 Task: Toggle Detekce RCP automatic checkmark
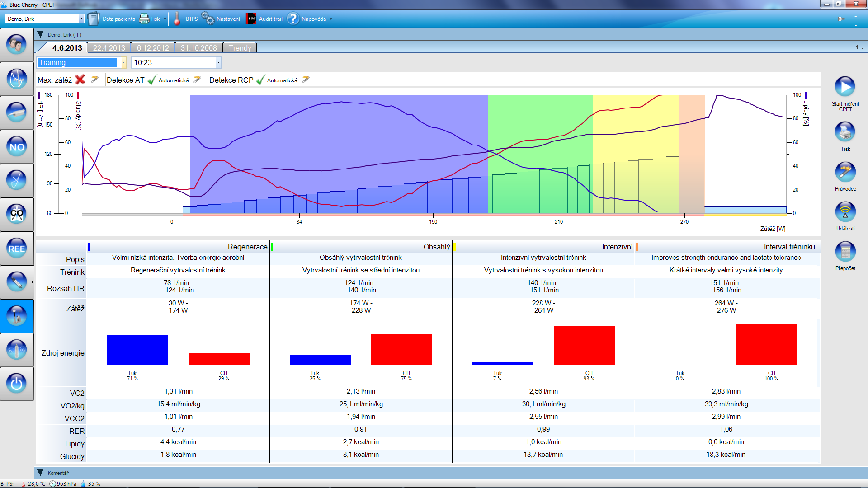click(260, 80)
